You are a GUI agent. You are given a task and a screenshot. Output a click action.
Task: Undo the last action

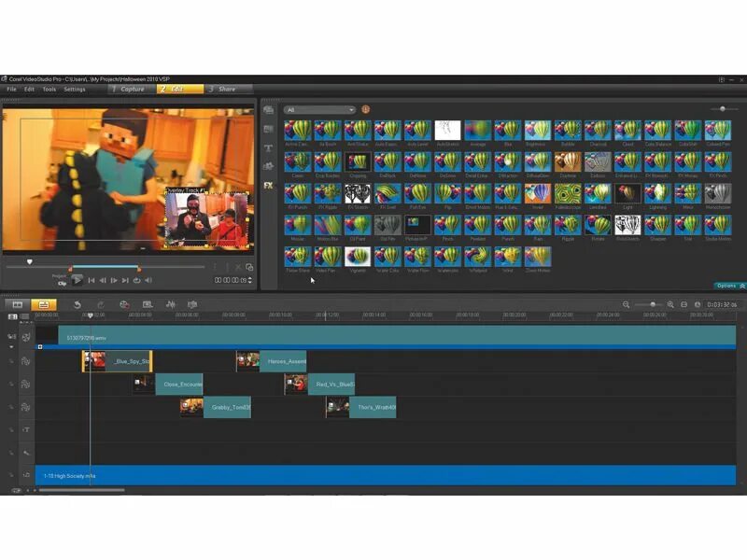pos(78,304)
